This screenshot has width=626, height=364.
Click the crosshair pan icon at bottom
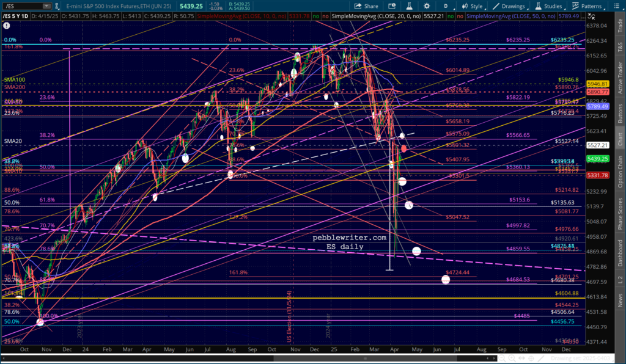tap(531, 359)
